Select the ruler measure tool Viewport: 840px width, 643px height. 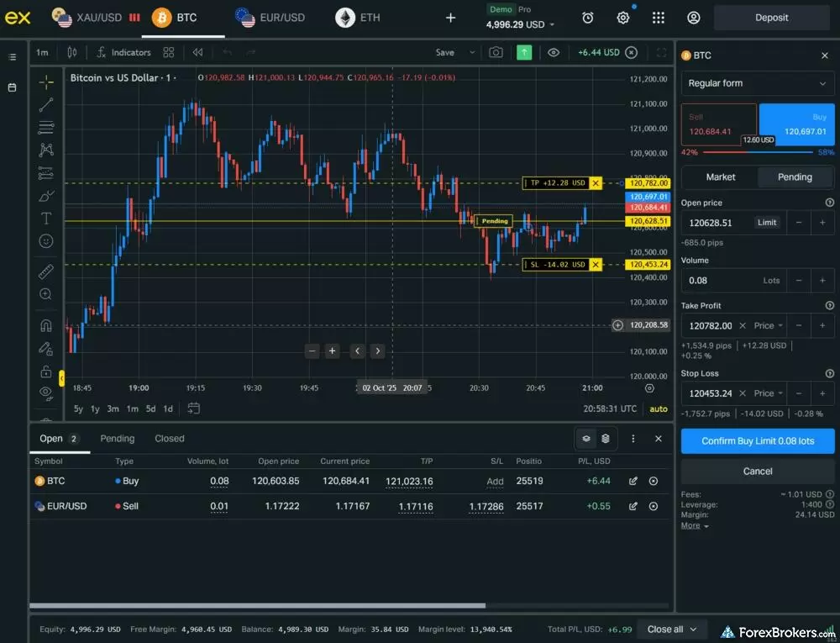point(45,271)
